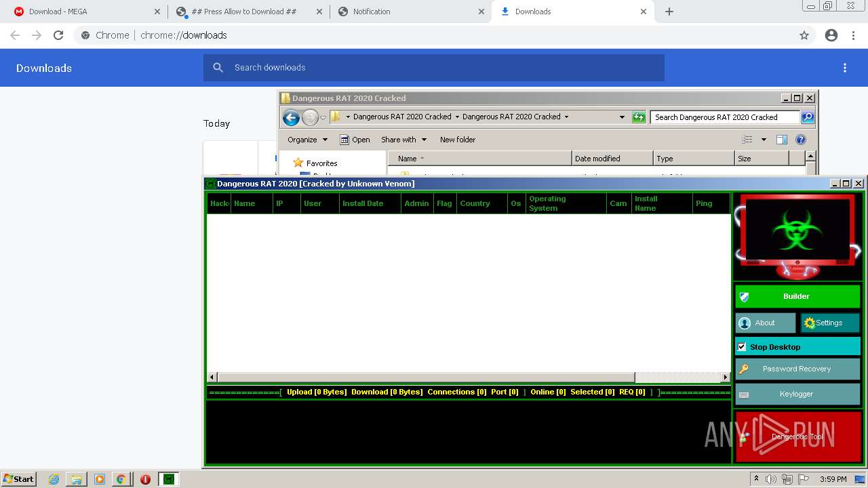The image size is (868, 488).
Task: Click the Install Name column header
Action: [x=661, y=203]
